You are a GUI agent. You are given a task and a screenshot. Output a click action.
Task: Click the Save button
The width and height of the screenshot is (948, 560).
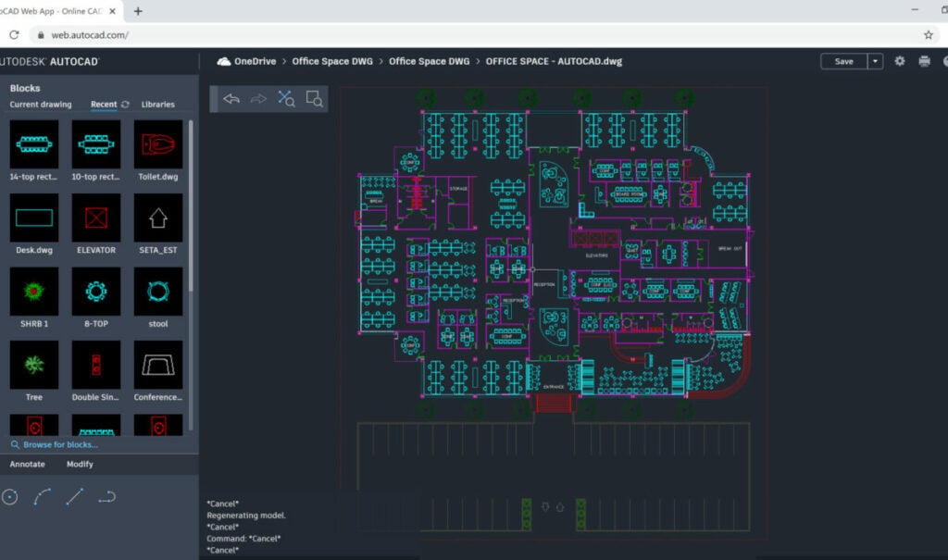[844, 60]
